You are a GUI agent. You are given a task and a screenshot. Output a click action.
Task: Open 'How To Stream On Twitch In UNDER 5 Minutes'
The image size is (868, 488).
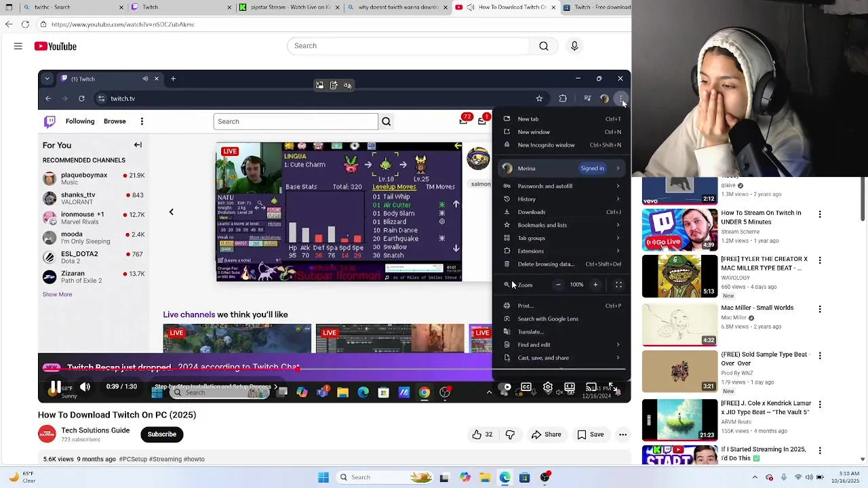point(761,218)
